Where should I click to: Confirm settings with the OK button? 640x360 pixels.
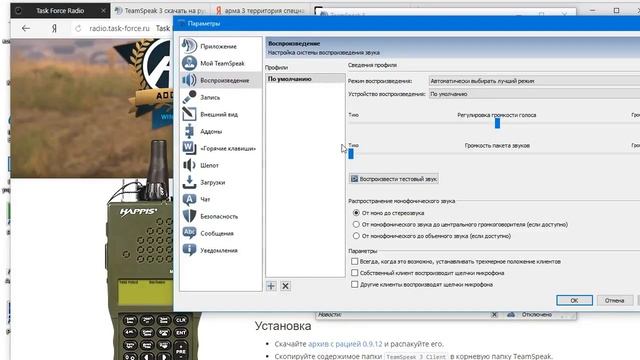(574, 300)
